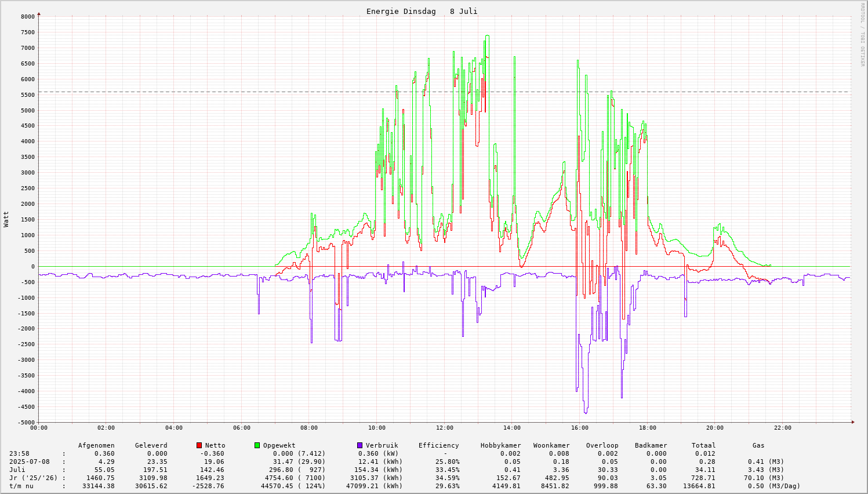The image size is (868, 494).
Task: Select the t/m nu row label
Action: tap(21, 486)
